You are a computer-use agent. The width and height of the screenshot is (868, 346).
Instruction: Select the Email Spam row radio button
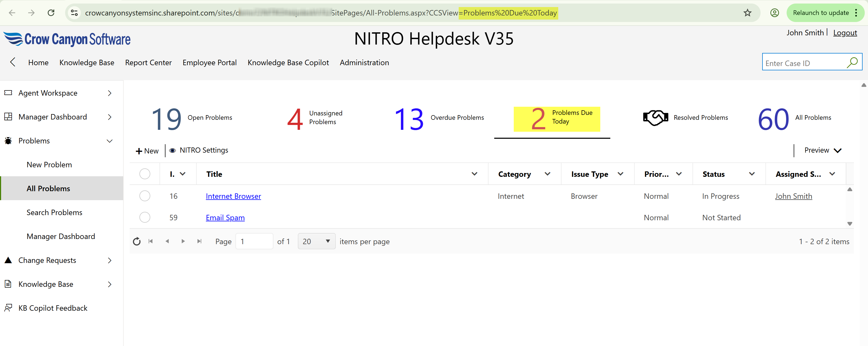(x=145, y=217)
